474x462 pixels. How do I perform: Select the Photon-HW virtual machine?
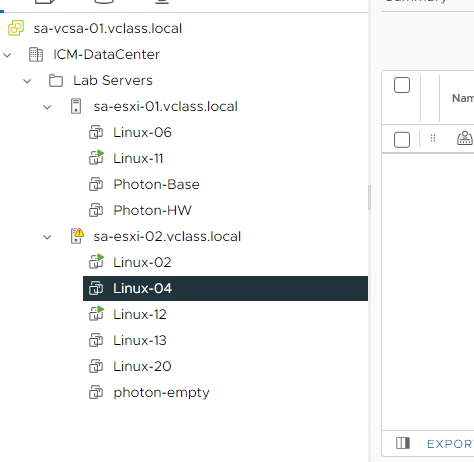click(x=152, y=210)
